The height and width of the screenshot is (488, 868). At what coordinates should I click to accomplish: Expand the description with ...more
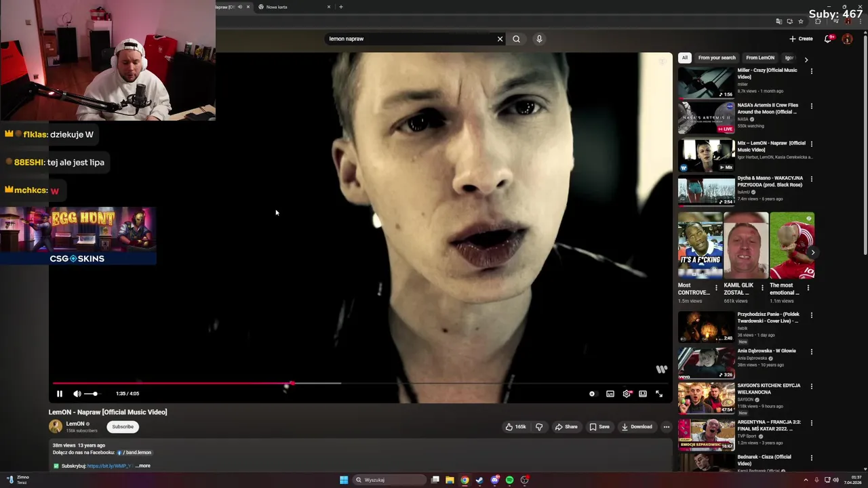tap(143, 466)
